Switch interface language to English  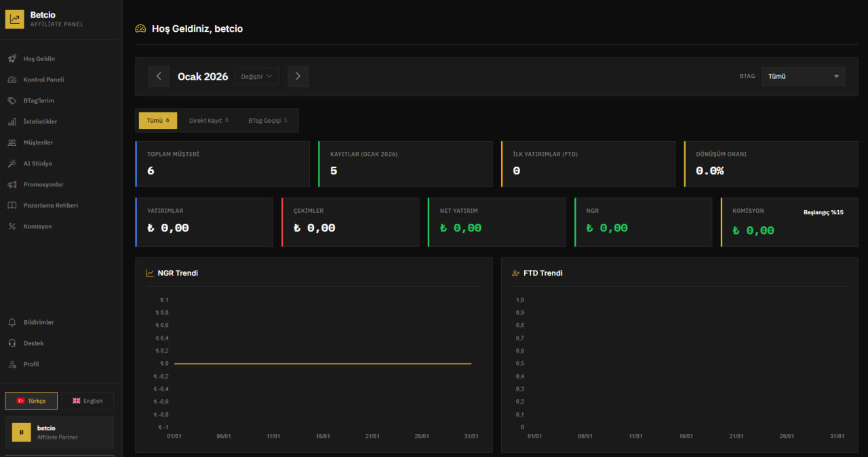(x=88, y=400)
